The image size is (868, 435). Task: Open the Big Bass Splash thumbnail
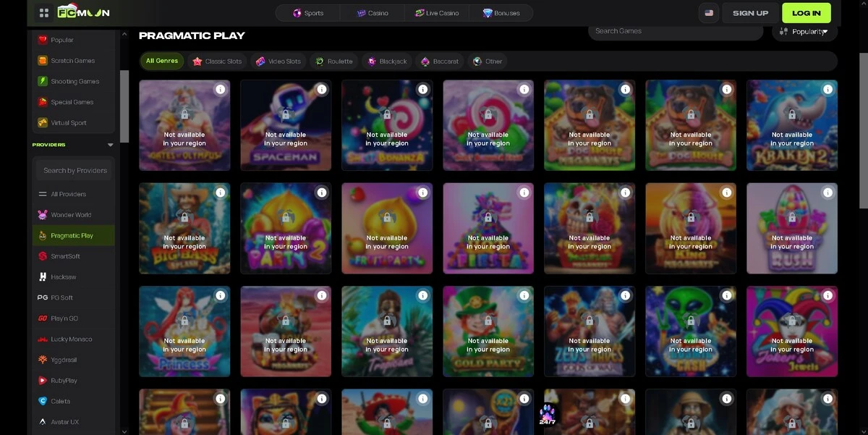pyautogui.click(x=184, y=228)
